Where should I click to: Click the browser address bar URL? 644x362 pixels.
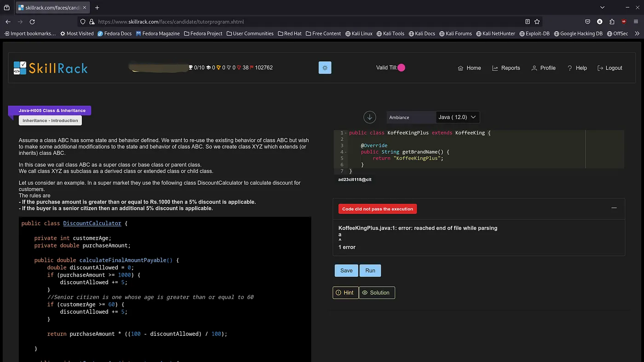(171, 22)
